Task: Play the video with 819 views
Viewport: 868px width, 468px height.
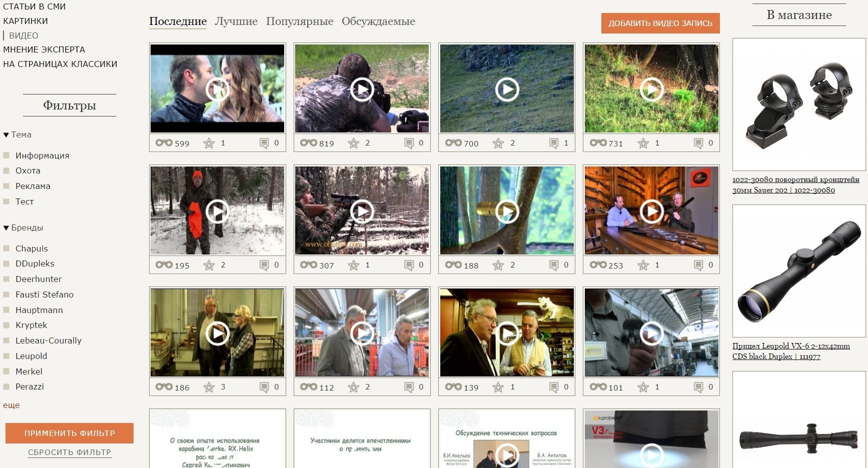Action: (x=362, y=89)
